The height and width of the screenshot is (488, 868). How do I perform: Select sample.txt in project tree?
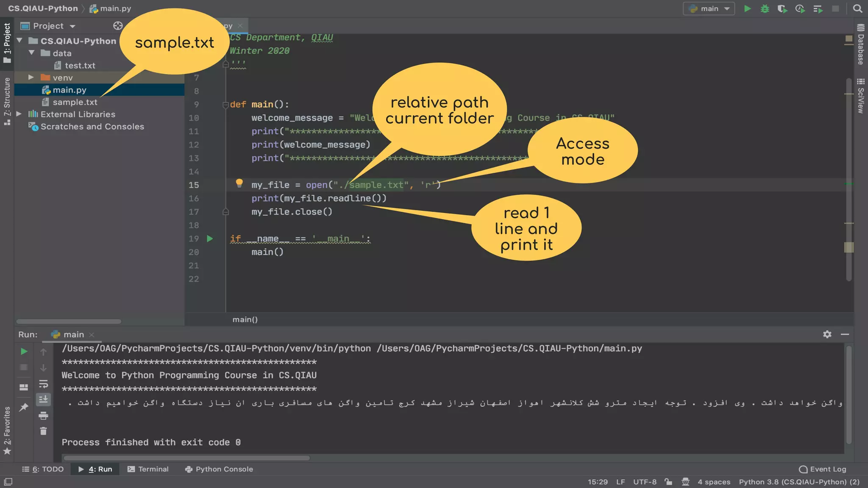click(75, 102)
